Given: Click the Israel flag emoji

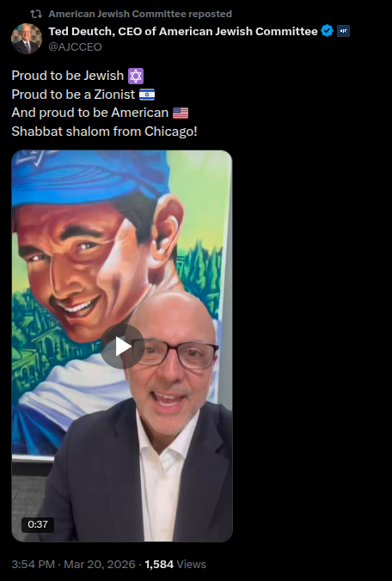Looking at the screenshot, I should [x=147, y=95].
